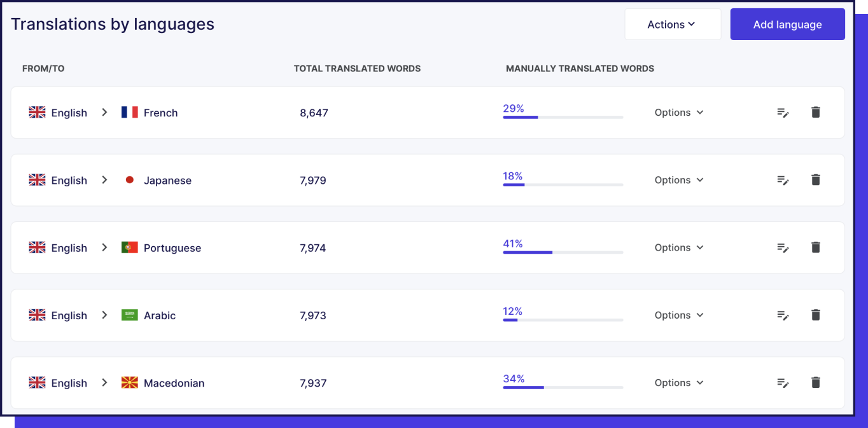The height and width of the screenshot is (428, 868).
Task: Open Options menu on the Macedonian row
Action: (x=678, y=382)
